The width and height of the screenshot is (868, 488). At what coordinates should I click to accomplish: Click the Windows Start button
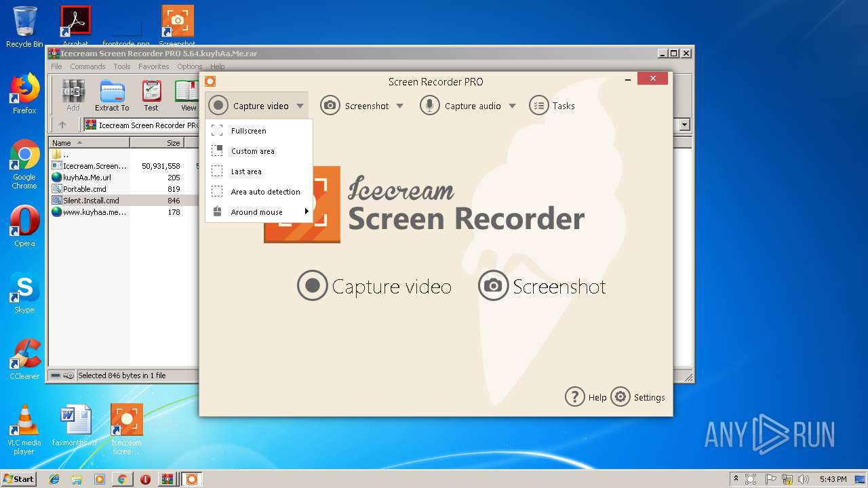pos(18,479)
